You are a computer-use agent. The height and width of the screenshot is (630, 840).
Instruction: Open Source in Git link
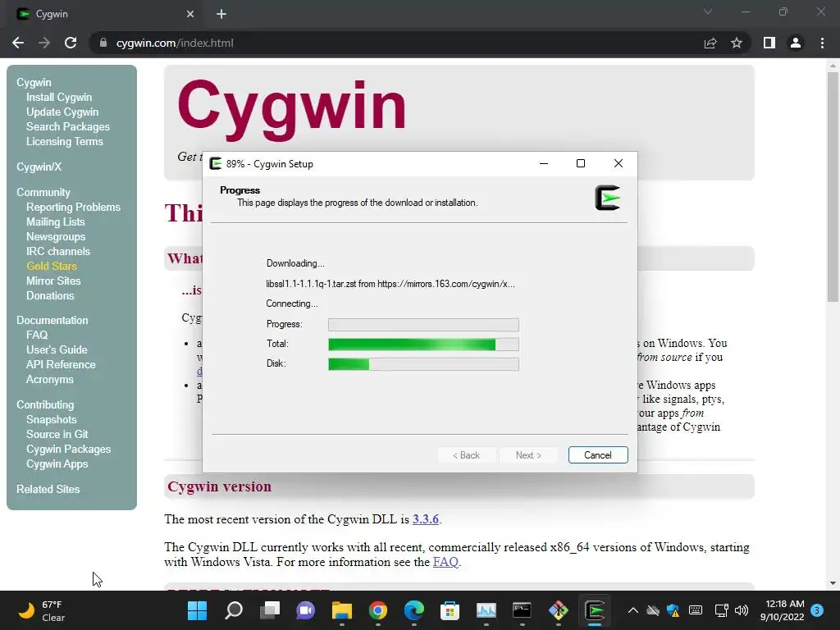[x=57, y=434]
